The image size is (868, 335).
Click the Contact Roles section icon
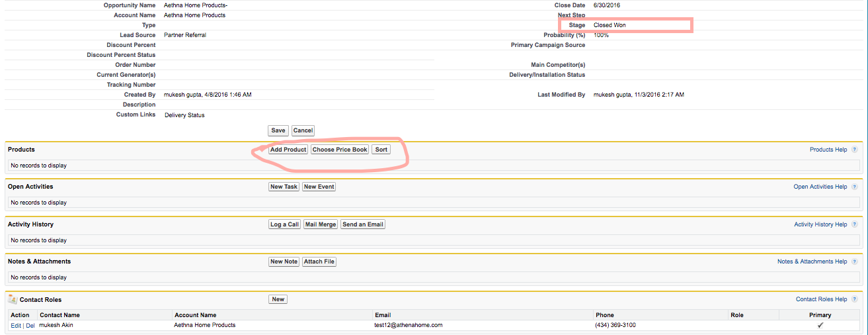tap(13, 299)
